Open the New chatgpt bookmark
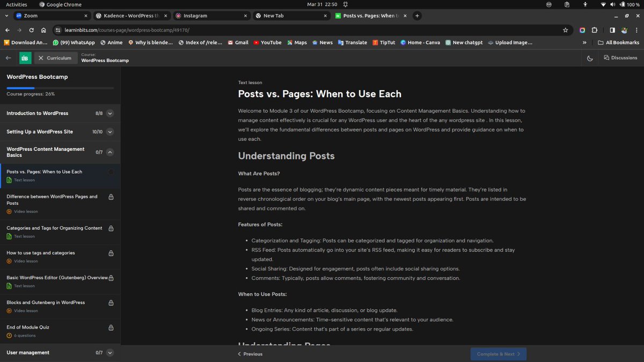The width and height of the screenshot is (644, 362). tap(463, 42)
